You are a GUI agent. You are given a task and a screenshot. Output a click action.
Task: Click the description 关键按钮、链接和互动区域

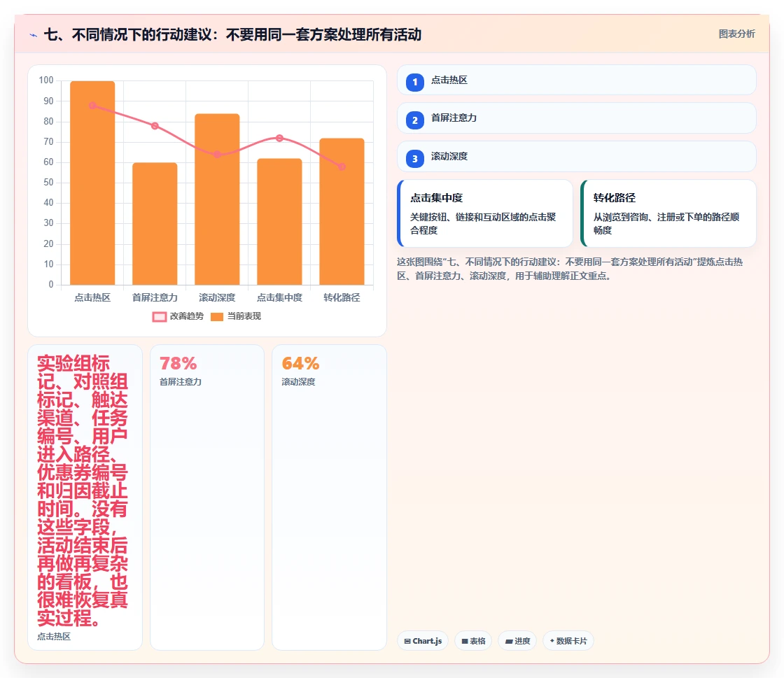483,223
